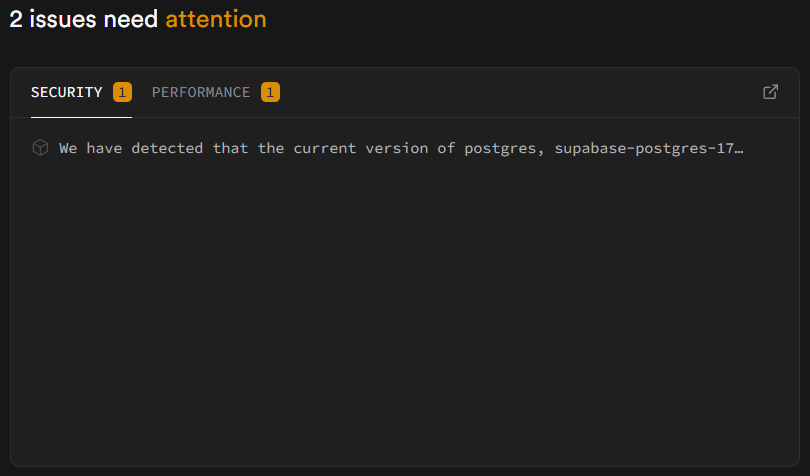Switch to the Security tab
Screen dimensions: 810x476
click(x=67, y=92)
